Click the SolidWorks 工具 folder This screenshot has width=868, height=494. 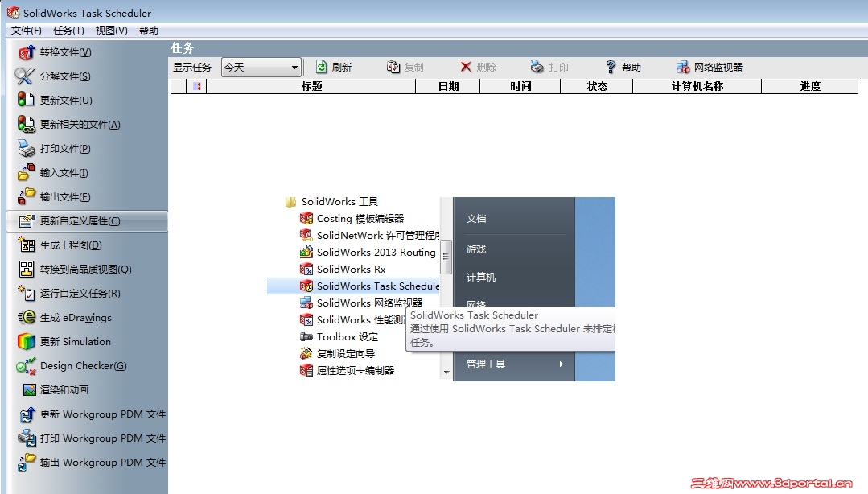pos(331,202)
